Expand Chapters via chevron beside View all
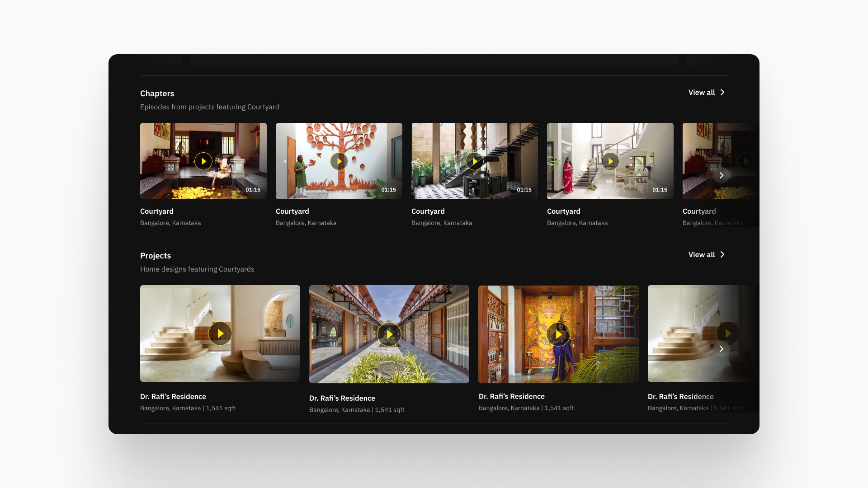Screen dimensions: 868x488 [722, 93]
